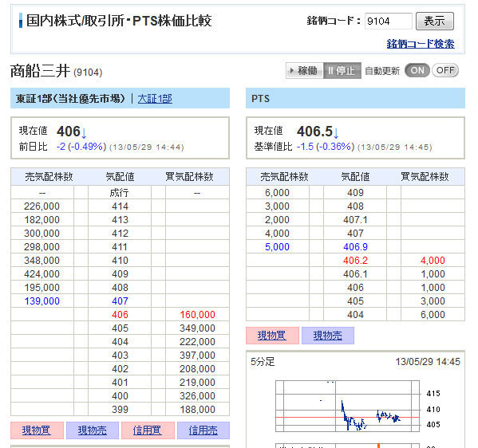This screenshot has height=448, width=478.
Task: Select PTS bid price 406.2
Action: point(355,261)
